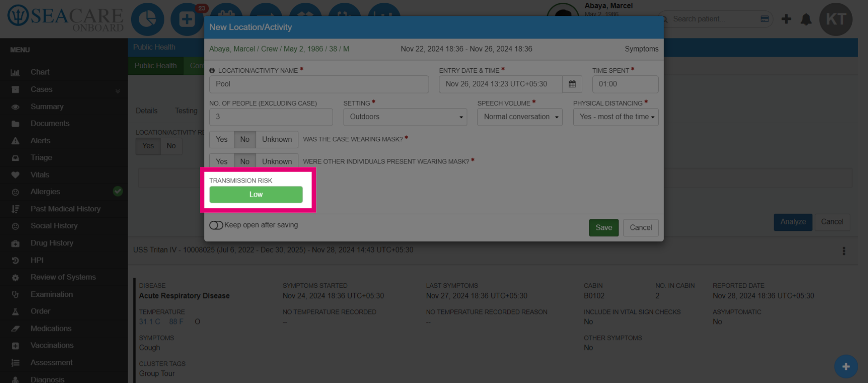Click the Summary eye icon in sidebar
868x383 pixels.
click(x=15, y=107)
